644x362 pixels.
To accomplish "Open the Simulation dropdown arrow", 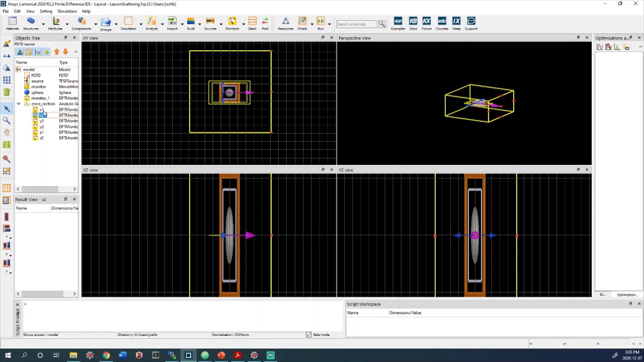I will point(141,24).
